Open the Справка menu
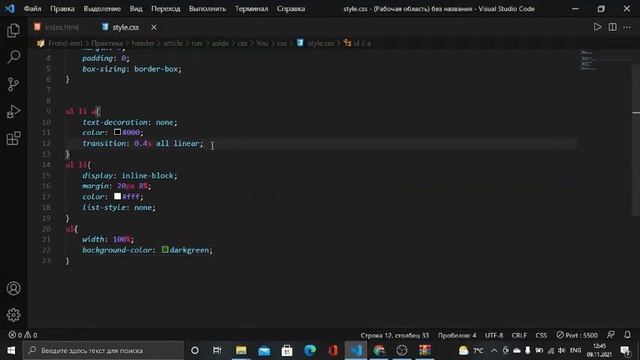Viewport: 640px width, 360px height. [291, 9]
